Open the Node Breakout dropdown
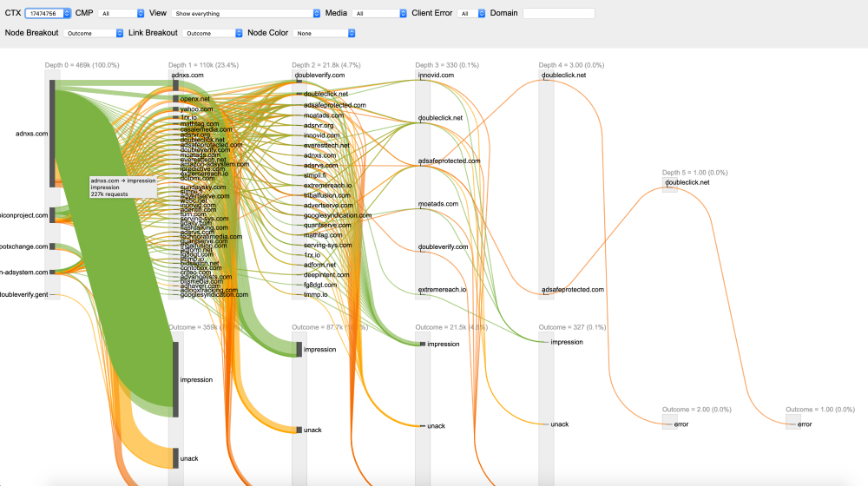Screen dimensions: 868x486 tap(95, 33)
